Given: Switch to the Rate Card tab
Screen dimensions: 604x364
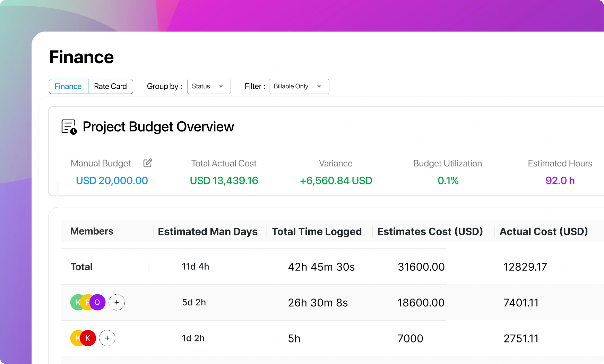Looking at the screenshot, I should tap(110, 86).
